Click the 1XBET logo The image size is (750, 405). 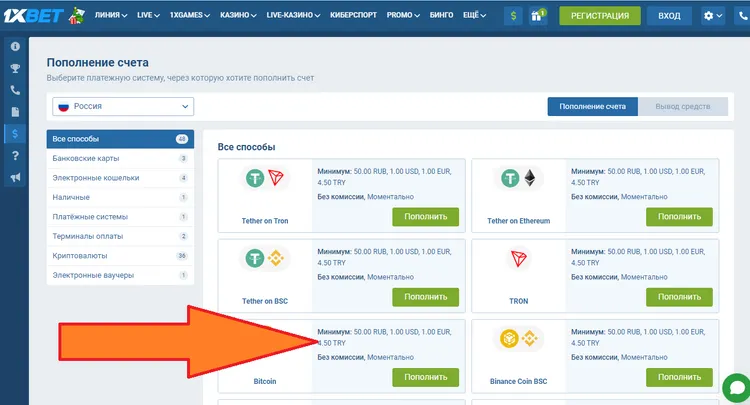(x=44, y=16)
